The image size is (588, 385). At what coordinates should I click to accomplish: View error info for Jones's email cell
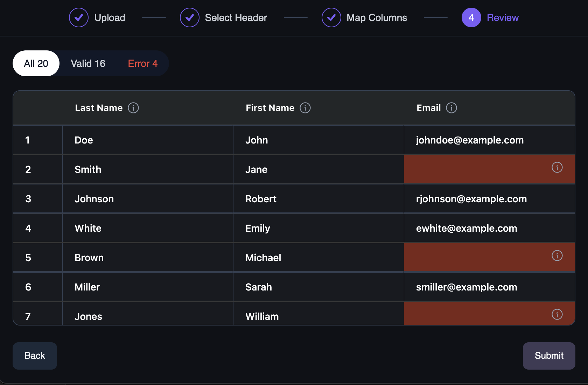click(x=557, y=314)
